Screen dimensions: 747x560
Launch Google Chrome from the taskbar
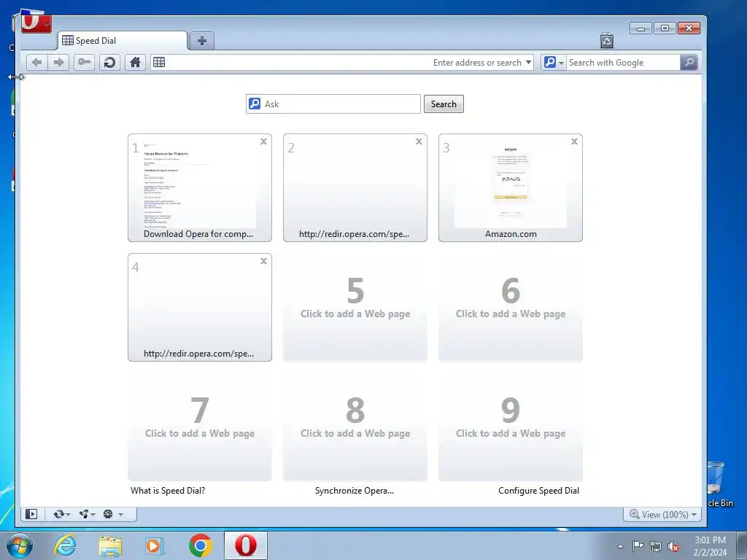[x=201, y=545]
